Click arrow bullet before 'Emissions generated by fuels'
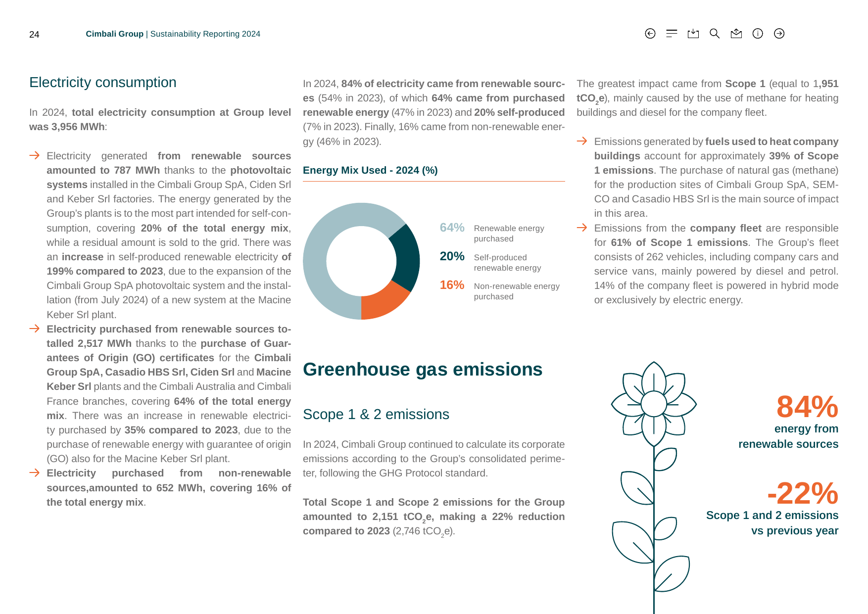Viewport: 868px width, 614px height. click(x=582, y=141)
